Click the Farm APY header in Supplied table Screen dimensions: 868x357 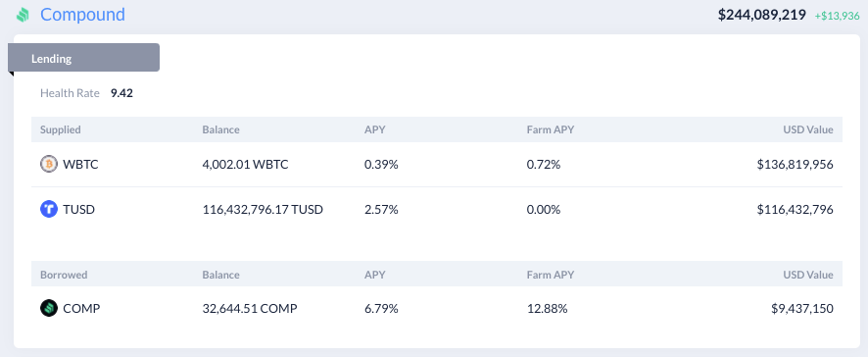pyautogui.click(x=551, y=129)
